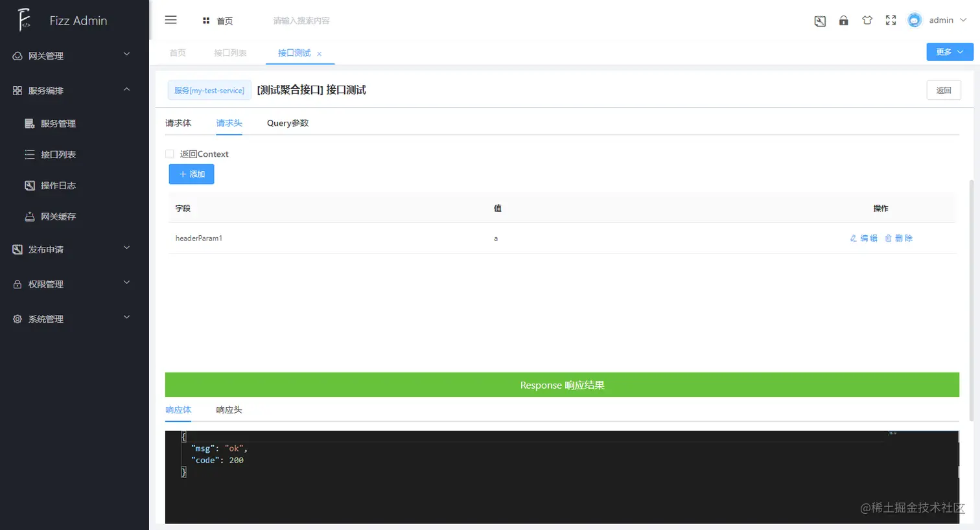Viewport: 980px width, 530px height.
Task: Close the 接口测试 tab
Action: tap(319, 54)
